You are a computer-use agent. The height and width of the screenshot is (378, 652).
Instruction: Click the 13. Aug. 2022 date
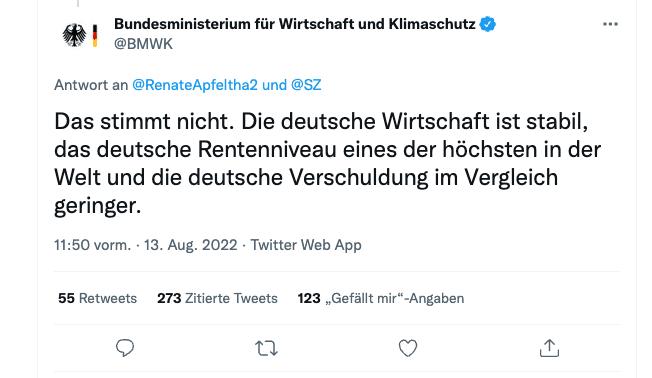click(190, 245)
